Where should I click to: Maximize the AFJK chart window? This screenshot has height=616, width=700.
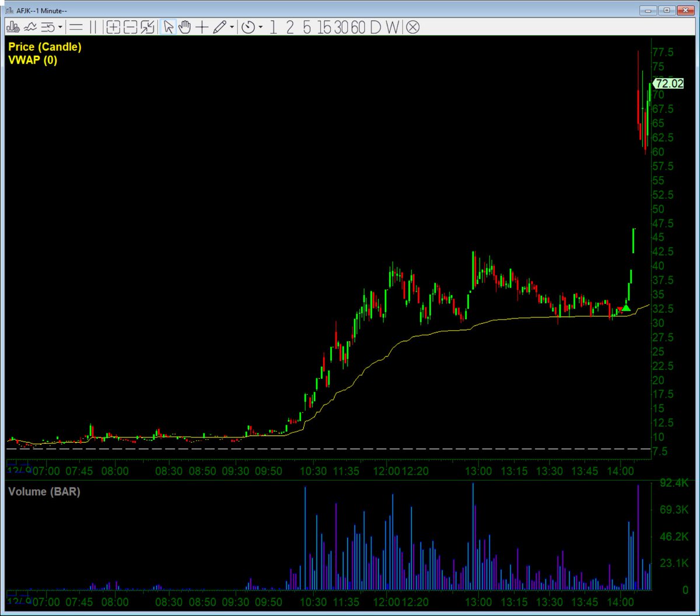tap(668, 9)
